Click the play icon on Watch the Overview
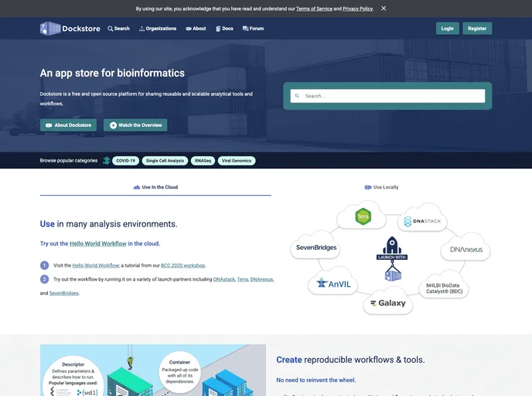This screenshot has width=532, height=396. [114, 125]
